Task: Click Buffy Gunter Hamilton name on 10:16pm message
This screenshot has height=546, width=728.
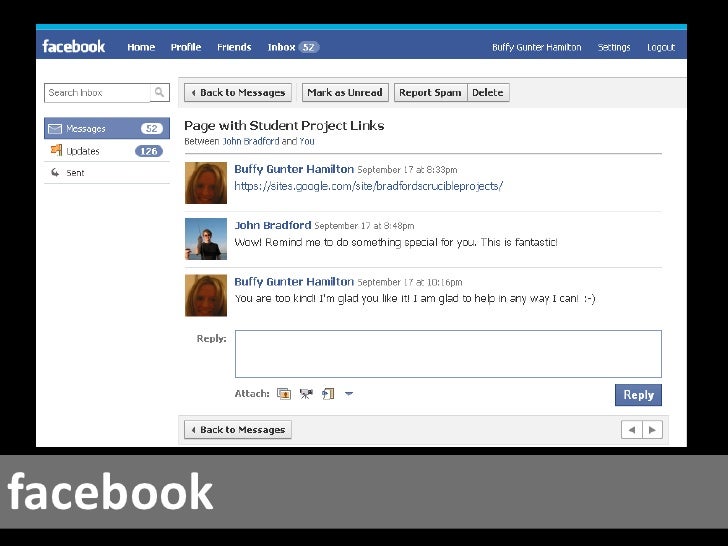Action: (x=294, y=281)
